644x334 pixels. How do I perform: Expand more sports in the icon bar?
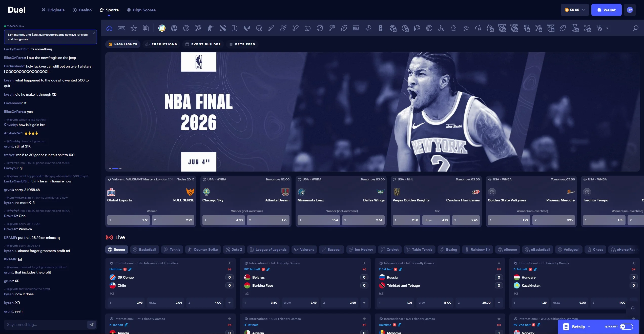tap(607, 28)
